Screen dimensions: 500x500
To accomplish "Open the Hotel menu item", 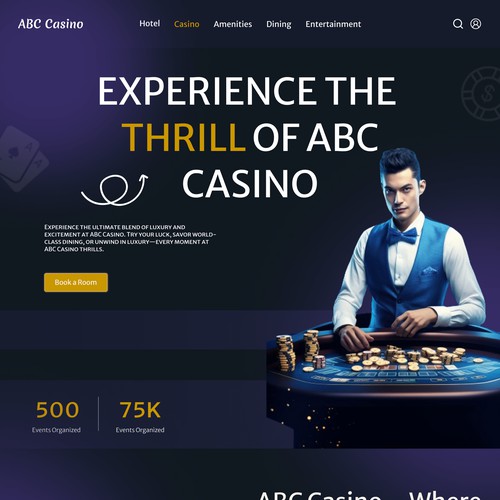I will [x=150, y=24].
